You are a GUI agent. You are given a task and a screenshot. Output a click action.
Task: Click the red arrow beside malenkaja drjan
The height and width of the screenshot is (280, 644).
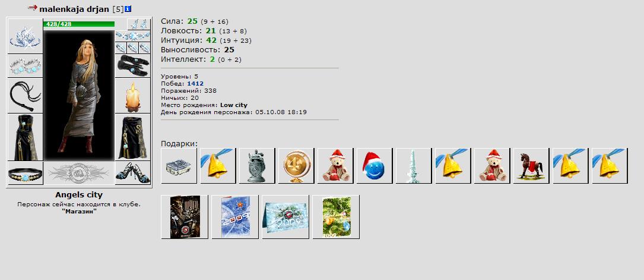click(x=33, y=8)
